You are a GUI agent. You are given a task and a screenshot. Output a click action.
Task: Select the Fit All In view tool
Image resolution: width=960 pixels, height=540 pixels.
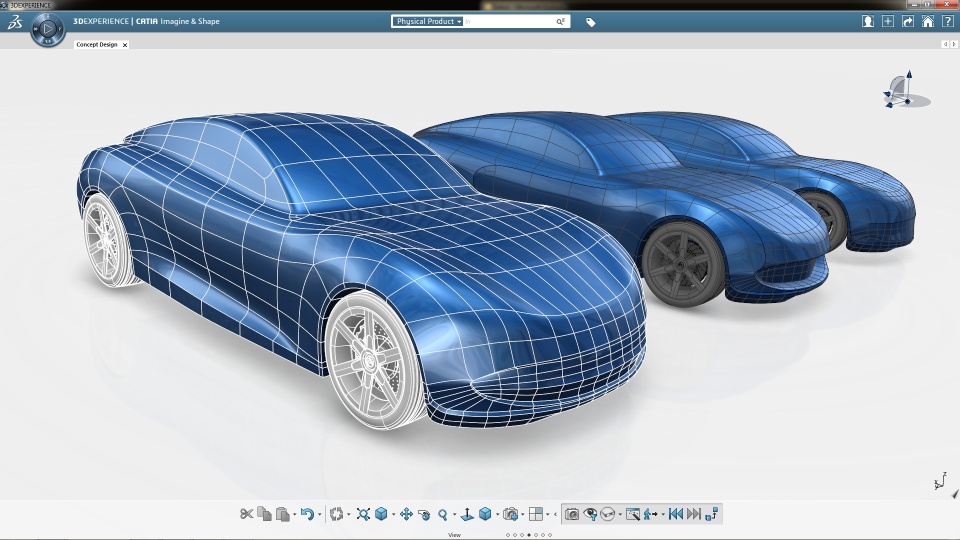[363, 514]
